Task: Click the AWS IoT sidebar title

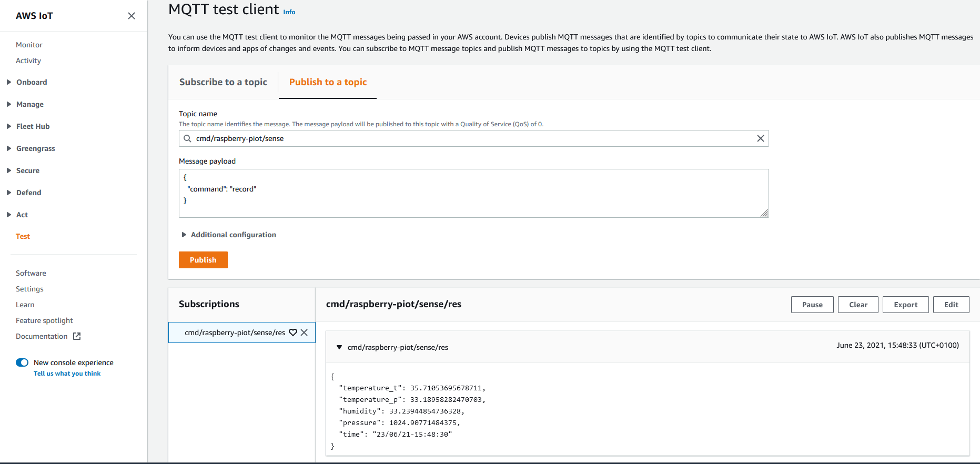Action: (34, 16)
